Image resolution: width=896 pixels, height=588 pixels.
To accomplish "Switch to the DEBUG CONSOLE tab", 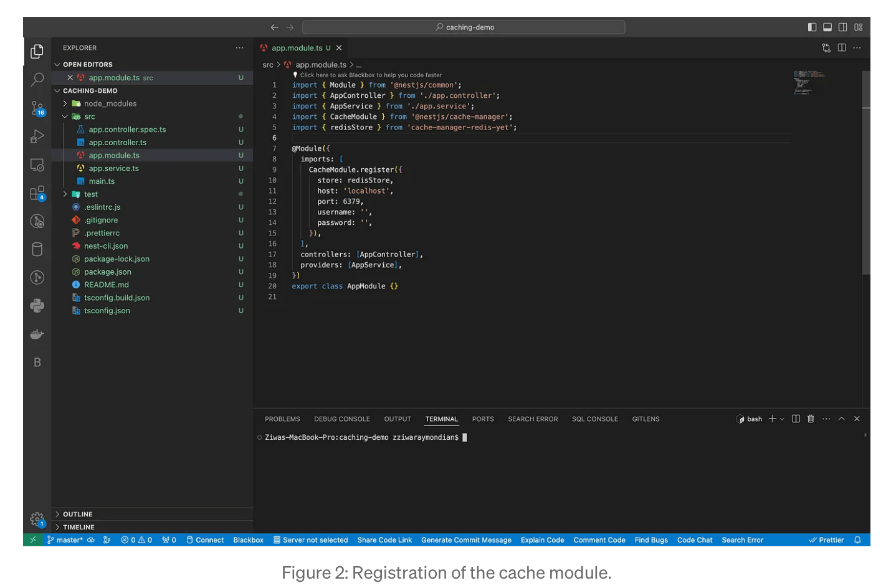I will click(342, 419).
